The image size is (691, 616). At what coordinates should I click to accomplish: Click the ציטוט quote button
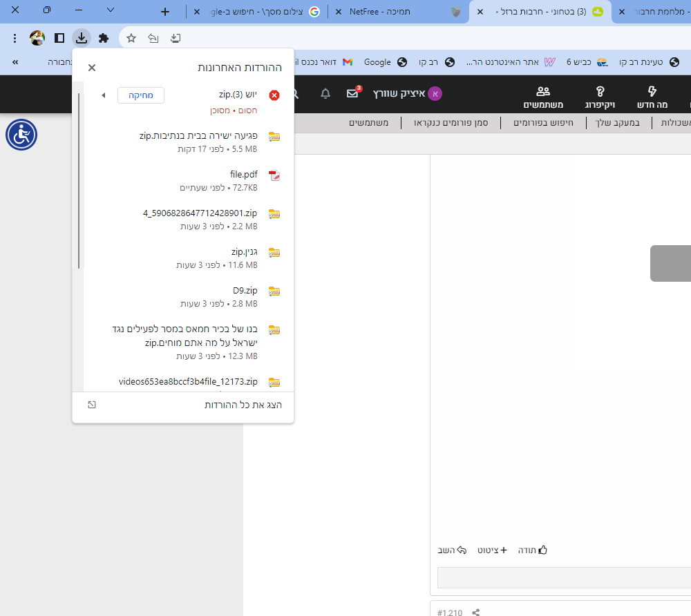tap(492, 550)
